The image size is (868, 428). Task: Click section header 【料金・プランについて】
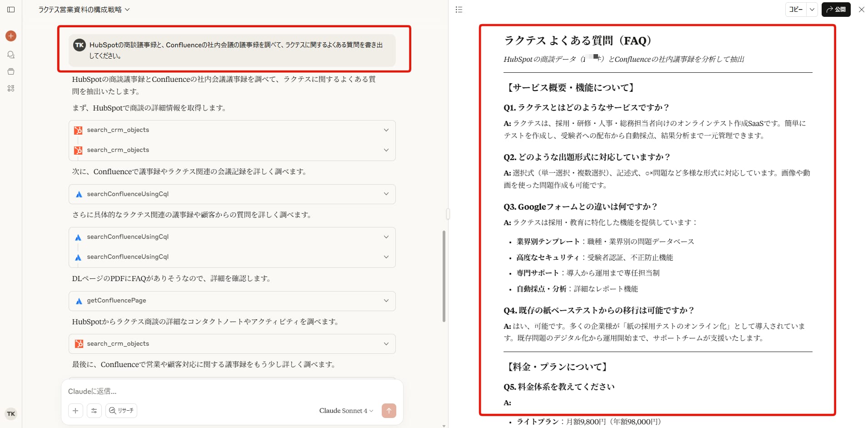(x=557, y=367)
